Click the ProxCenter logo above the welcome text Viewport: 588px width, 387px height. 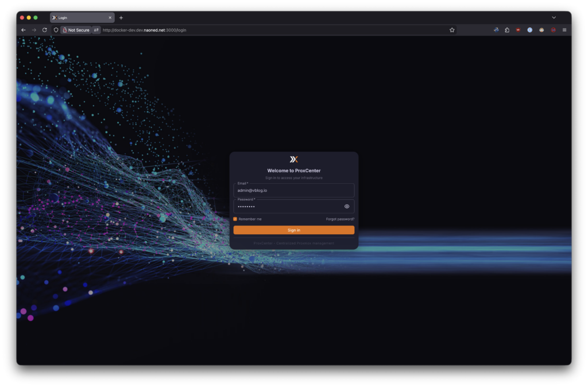pyautogui.click(x=293, y=160)
